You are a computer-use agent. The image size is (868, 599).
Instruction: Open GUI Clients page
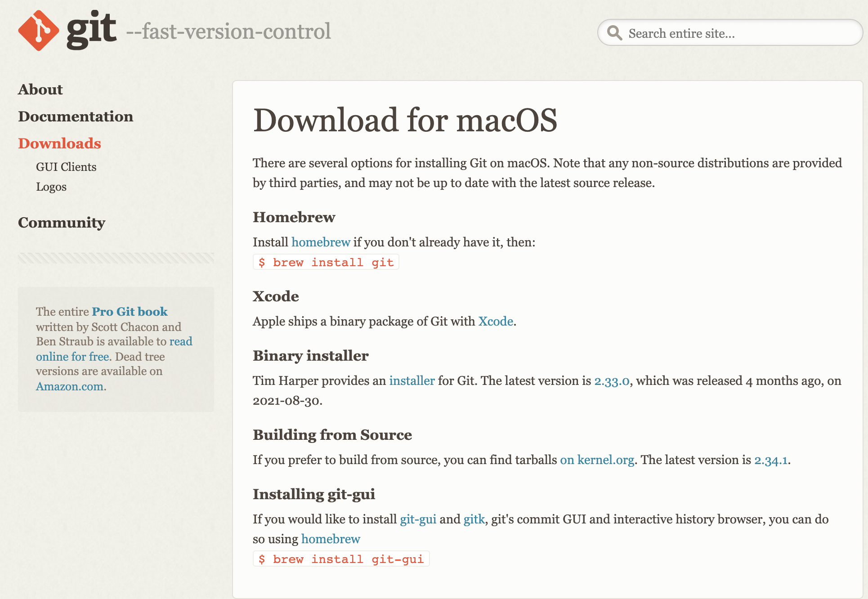tap(67, 166)
